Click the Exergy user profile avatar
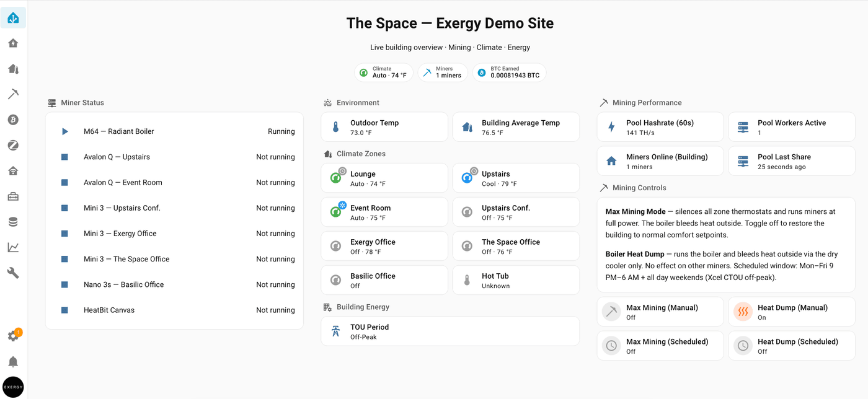Viewport: 868px width, 399px height. tap(13, 387)
